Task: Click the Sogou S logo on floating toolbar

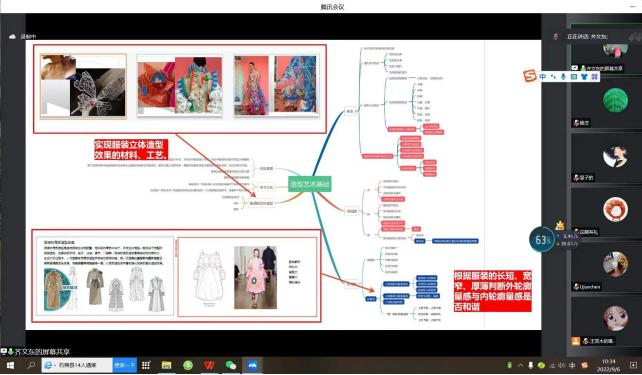Action: pos(530,76)
